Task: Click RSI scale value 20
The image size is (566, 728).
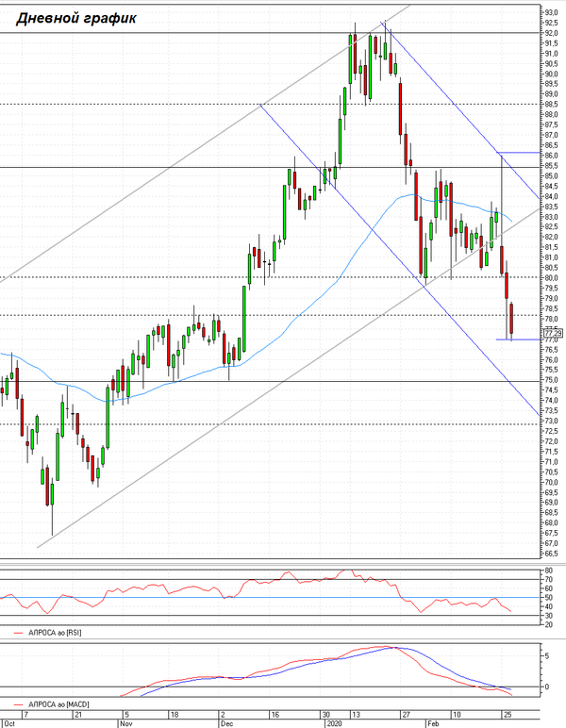Action: pyautogui.click(x=548, y=624)
